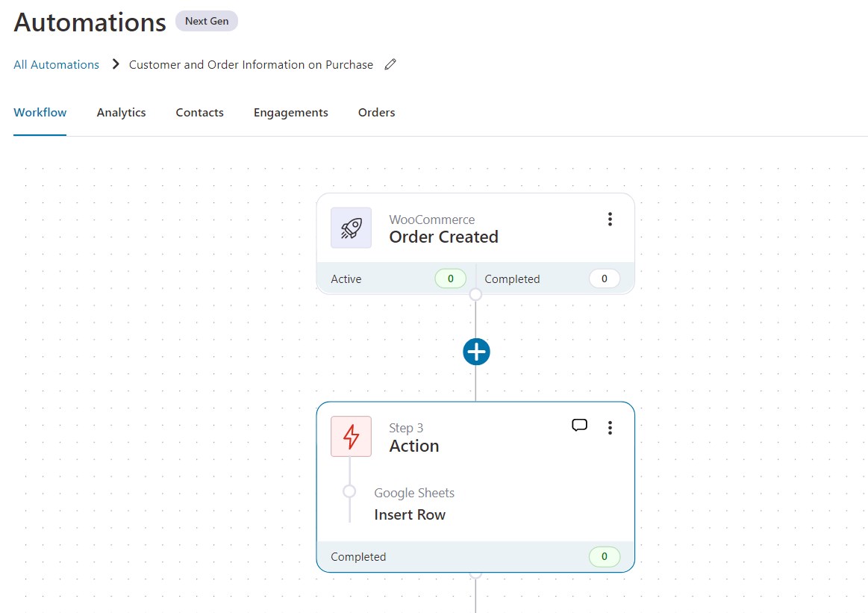This screenshot has width=868, height=613.
Task: Click the green Active count badge
Action: click(x=450, y=279)
